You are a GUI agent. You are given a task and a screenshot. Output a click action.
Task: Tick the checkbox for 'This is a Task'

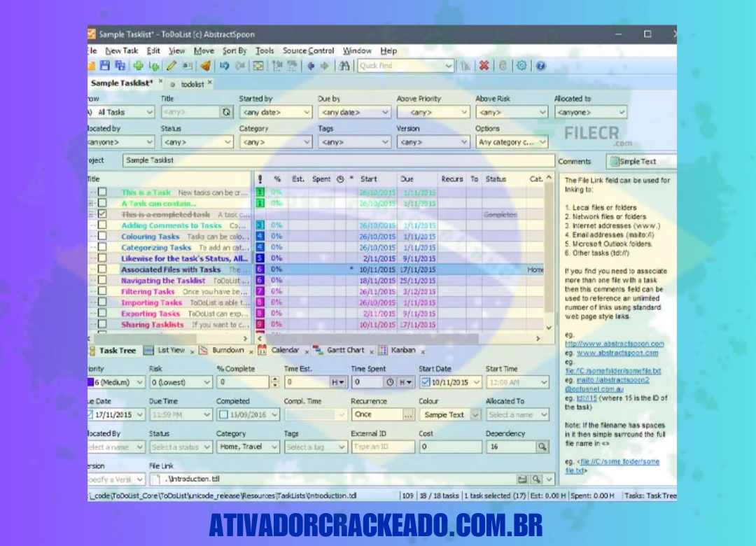coord(102,192)
